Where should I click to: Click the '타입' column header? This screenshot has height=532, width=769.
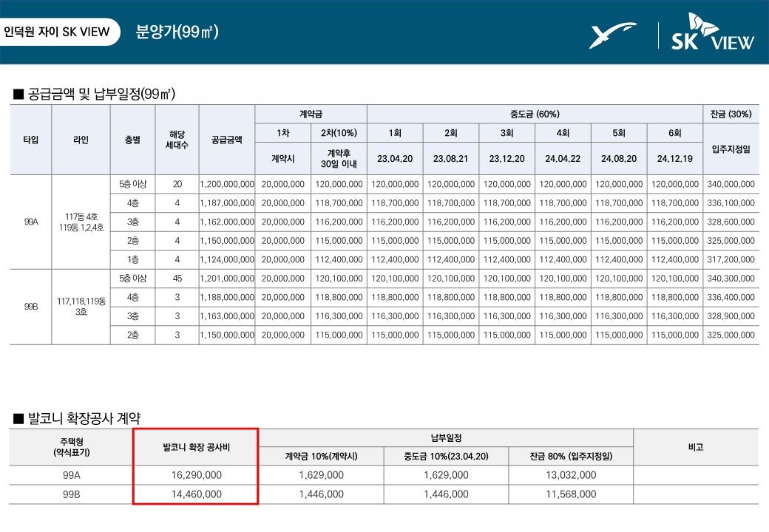coord(31,140)
